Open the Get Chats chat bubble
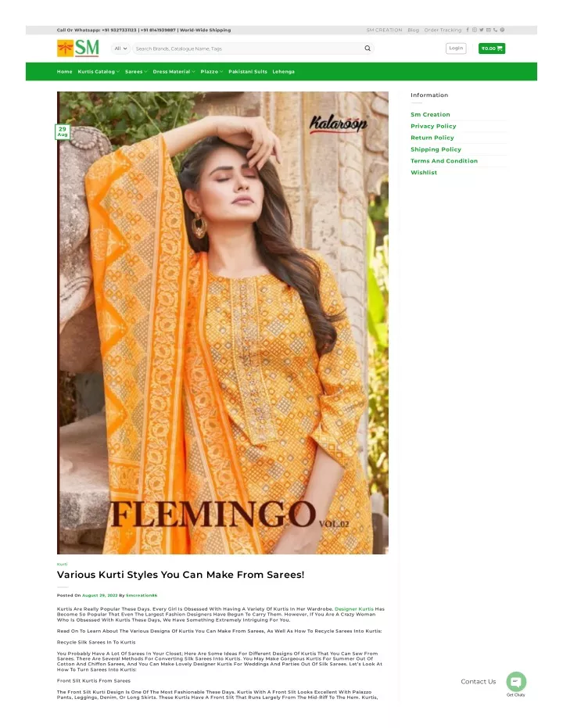 point(516,682)
